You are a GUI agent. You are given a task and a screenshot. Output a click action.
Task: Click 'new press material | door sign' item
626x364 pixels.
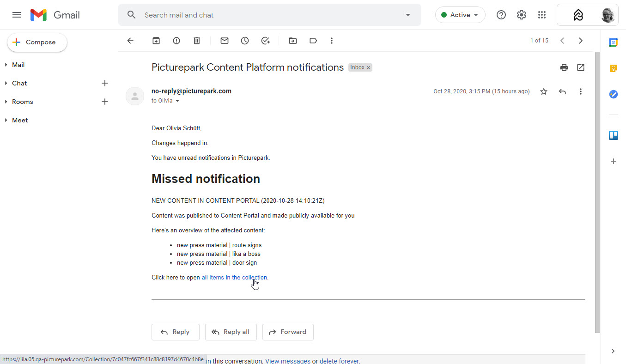[x=217, y=263]
